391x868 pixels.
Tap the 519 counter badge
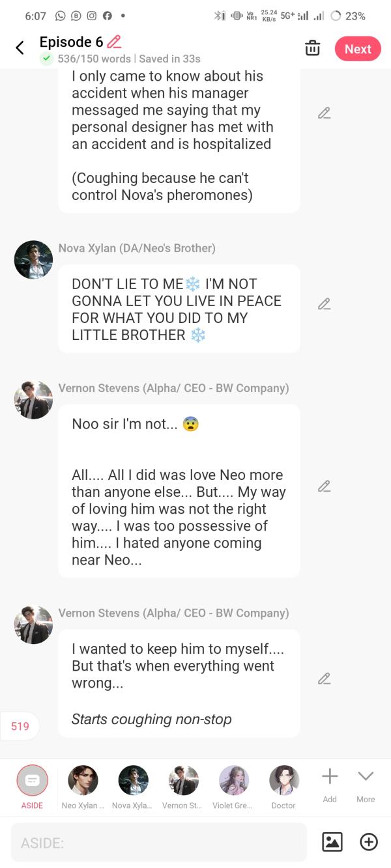20,726
